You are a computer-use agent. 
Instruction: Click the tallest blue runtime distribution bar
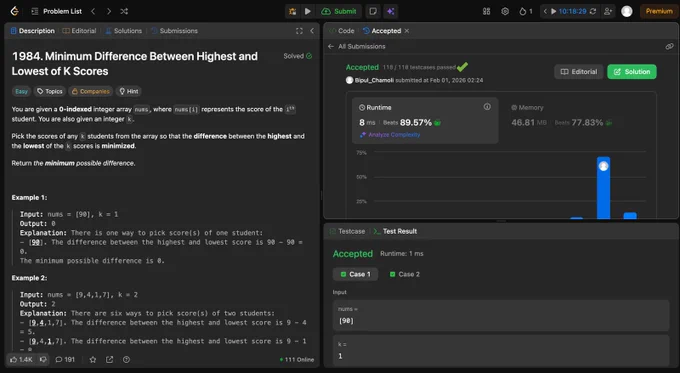pyautogui.click(x=603, y=187)
